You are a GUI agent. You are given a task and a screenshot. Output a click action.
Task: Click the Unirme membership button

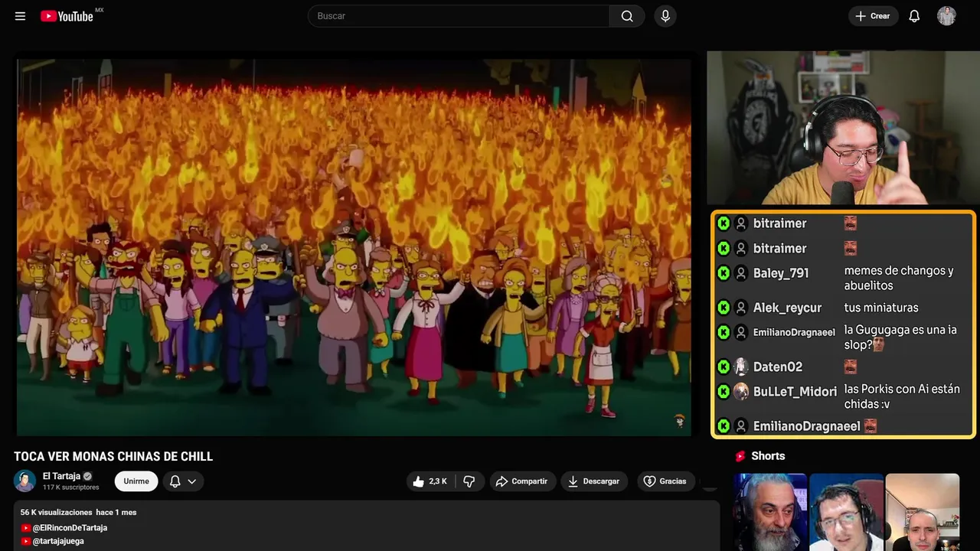pos(136,481)
